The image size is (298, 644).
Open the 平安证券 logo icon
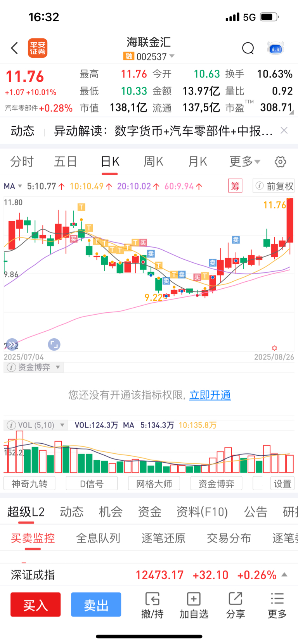[38, 48]
